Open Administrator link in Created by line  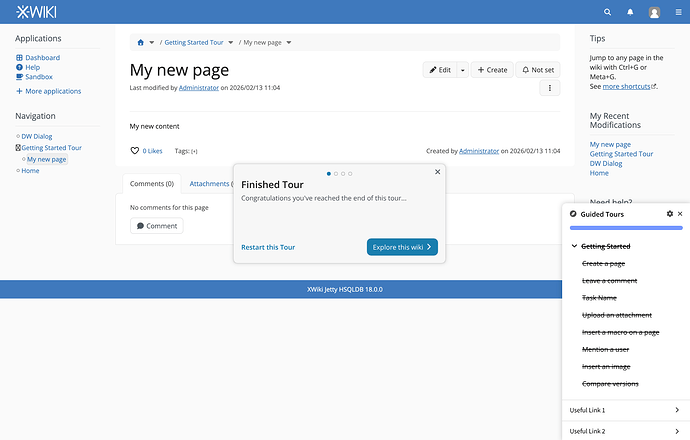tap(479, 151)
